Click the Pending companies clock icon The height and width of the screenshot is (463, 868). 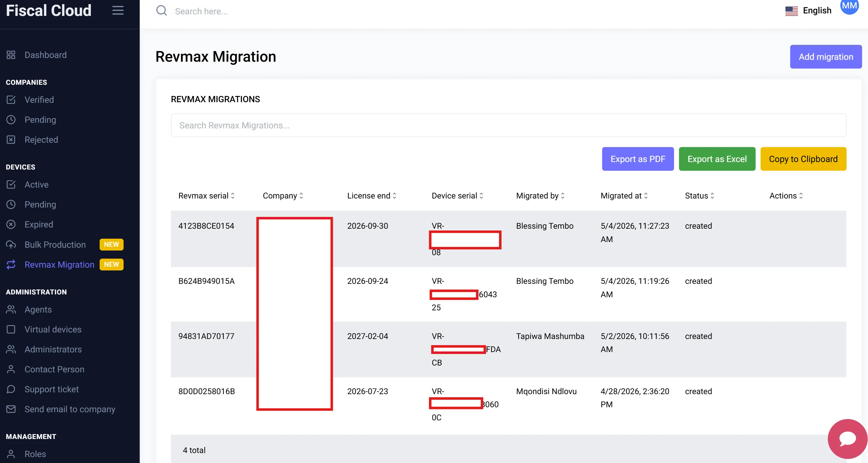11,119
